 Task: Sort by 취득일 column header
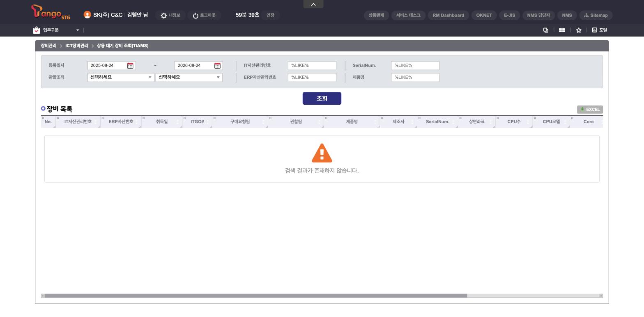(162, 122)
